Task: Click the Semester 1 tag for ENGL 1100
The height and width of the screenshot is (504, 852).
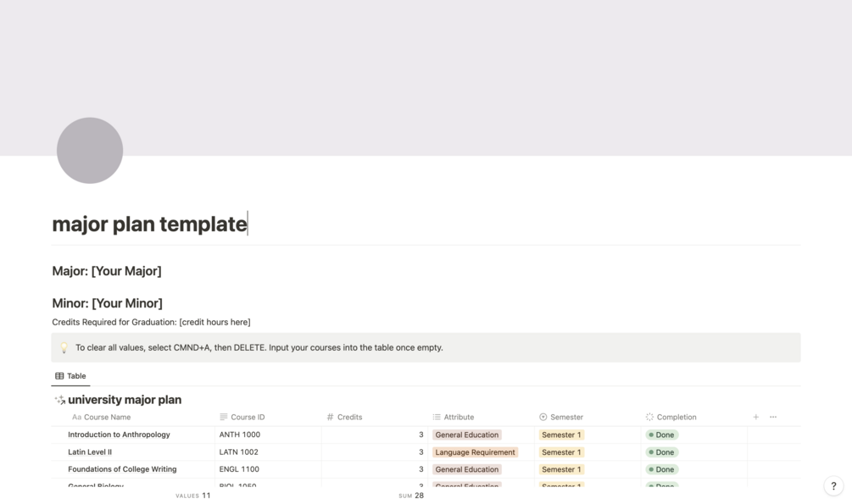Action: [x=561, y=469]
